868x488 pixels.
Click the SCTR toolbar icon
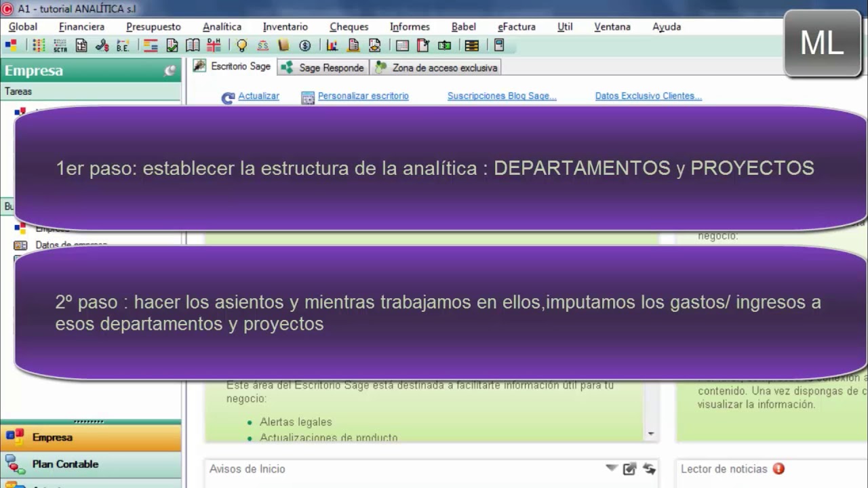point(60,45)
